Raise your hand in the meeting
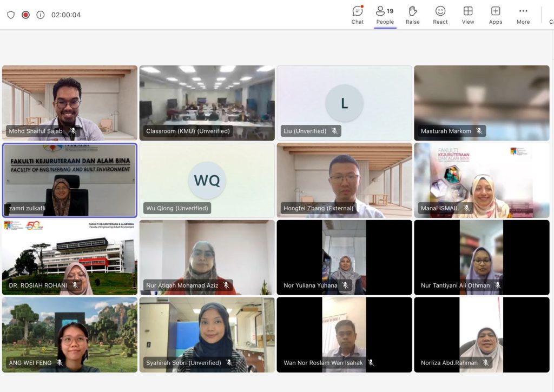 pyautogui.click(x=413, y=15)
